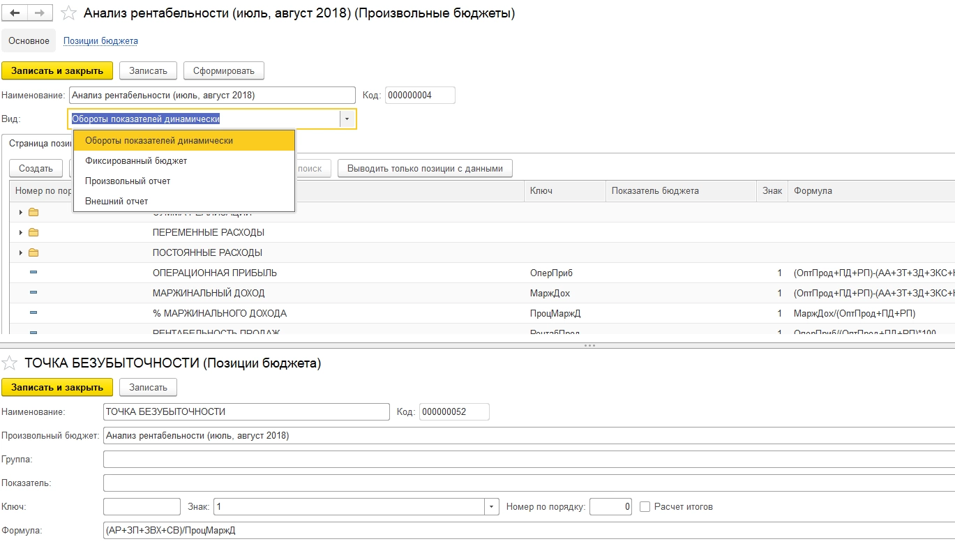
Task: Expand the ПОСТОЯННЫЕ РАСХОДЫ tree group
Action: 21,252
